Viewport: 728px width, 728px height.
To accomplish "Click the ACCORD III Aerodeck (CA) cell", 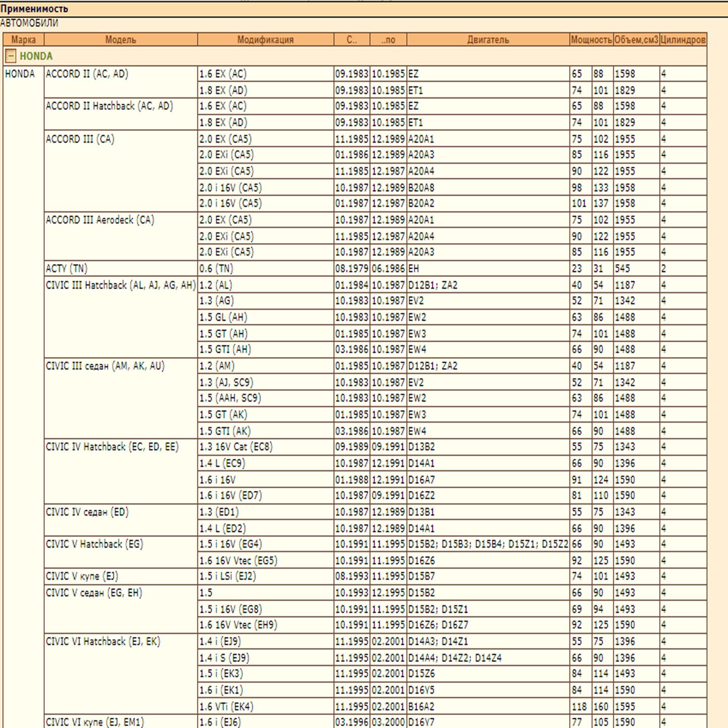I will [x=100, y=220].
